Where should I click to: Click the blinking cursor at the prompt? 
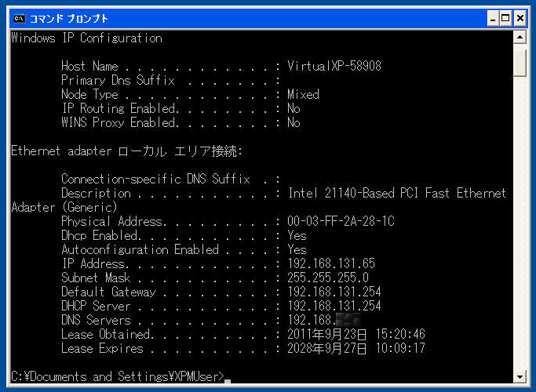[x=228, y=381]
